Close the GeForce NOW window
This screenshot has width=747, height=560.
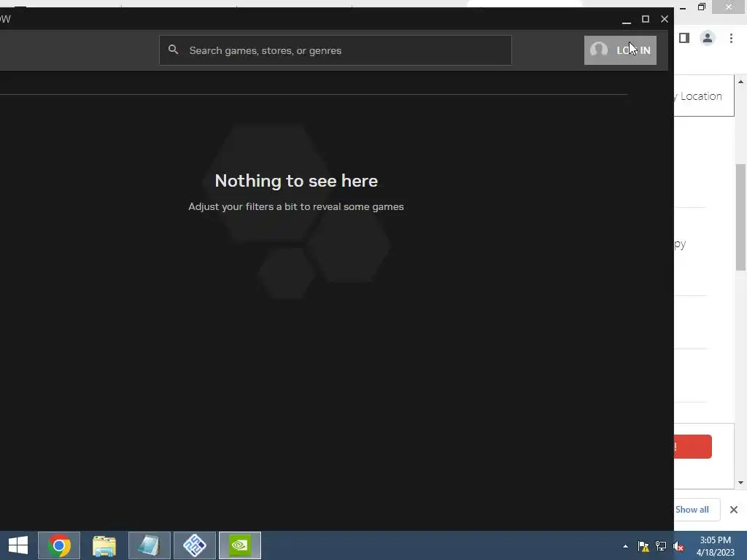point(664,19)
